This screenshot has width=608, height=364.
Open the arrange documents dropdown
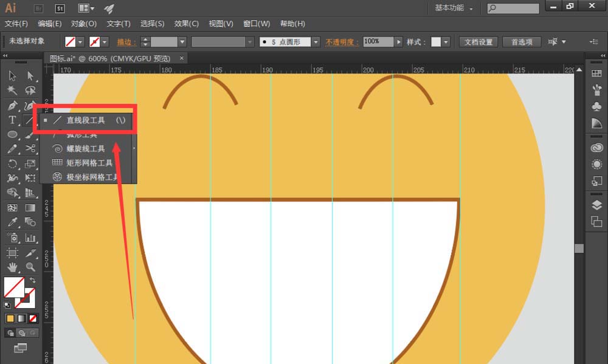[86, 8]
